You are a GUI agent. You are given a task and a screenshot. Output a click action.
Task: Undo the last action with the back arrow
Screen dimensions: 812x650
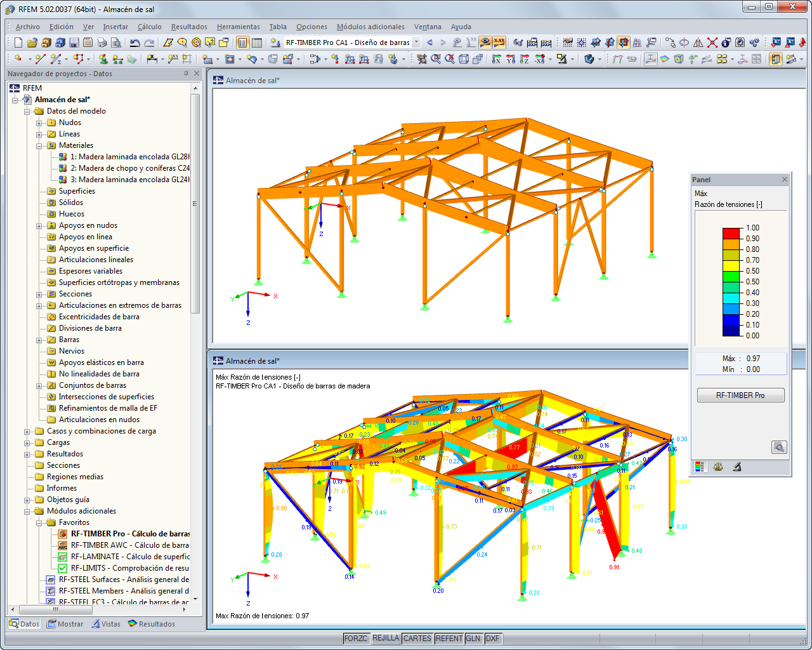tap(134, 43)
